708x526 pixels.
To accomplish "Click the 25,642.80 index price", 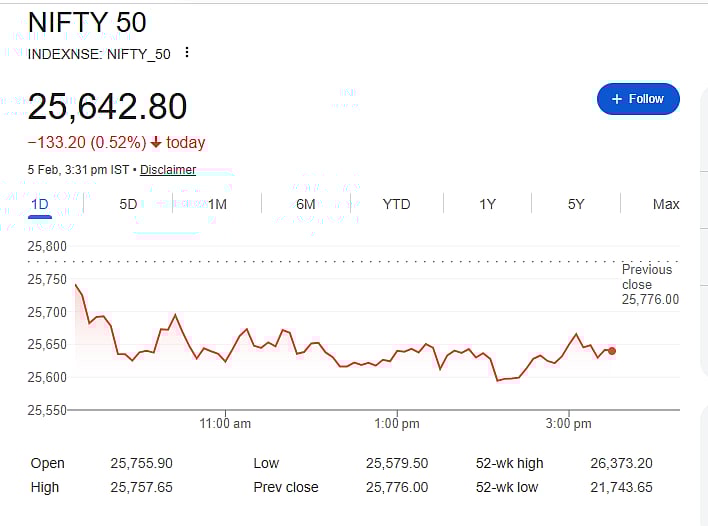I will click(x=108, y=108).
